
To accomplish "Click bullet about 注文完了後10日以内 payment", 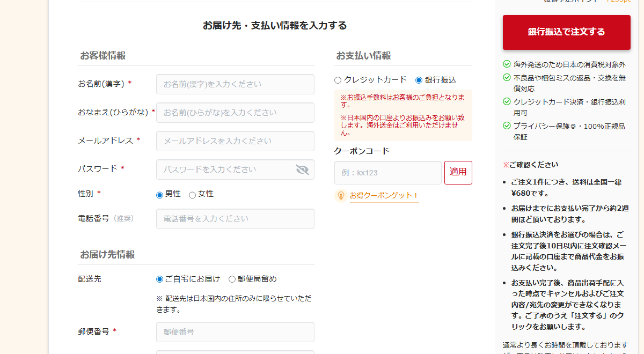I will click(x=568, y=251).
